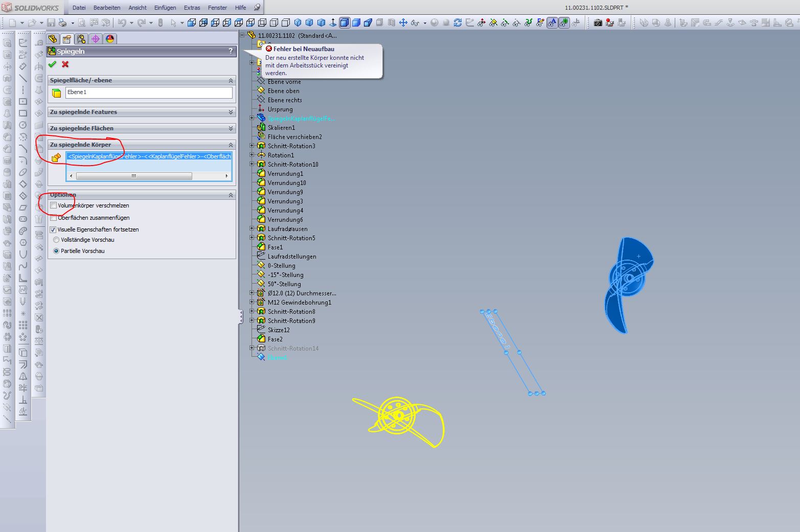
Task: Click the pan/move view icon
Action: [403, 22]
